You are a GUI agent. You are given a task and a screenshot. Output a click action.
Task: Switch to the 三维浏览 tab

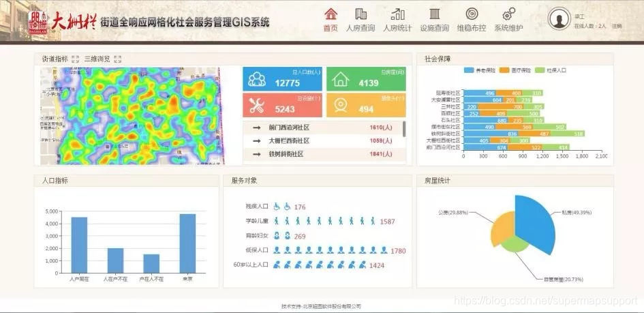pyautogui.click(x=97, y=59)
